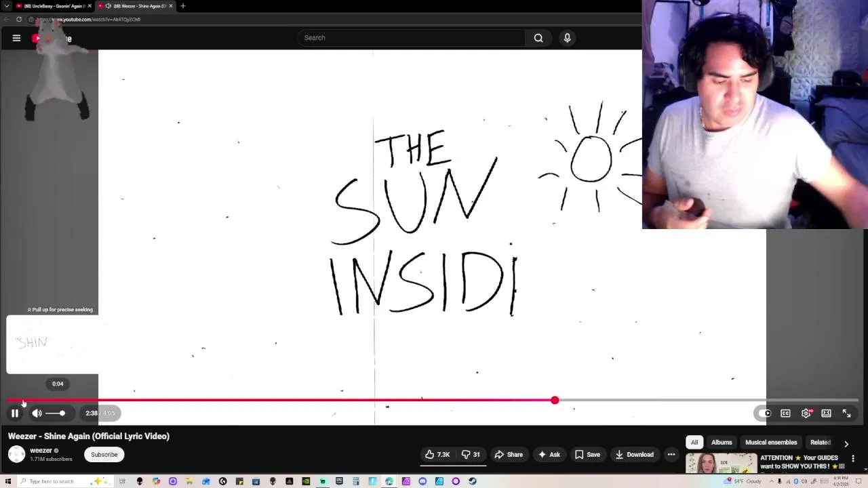Share the Weezer video

[x=509, y=455]
